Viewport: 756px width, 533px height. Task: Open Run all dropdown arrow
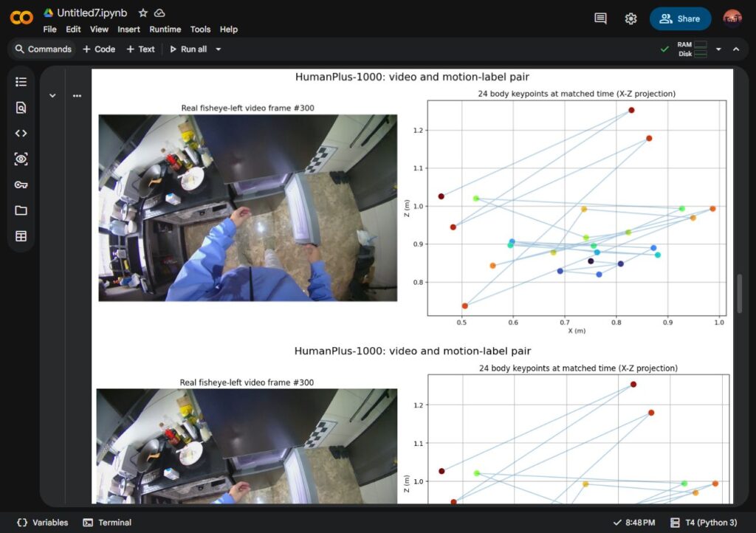tap(219, 49)
